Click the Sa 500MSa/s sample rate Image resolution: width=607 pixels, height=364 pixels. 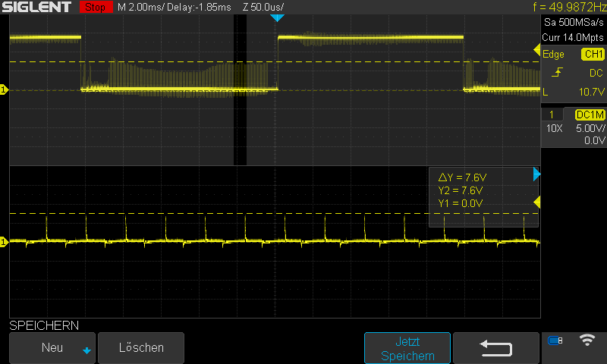tap(574, 22)
